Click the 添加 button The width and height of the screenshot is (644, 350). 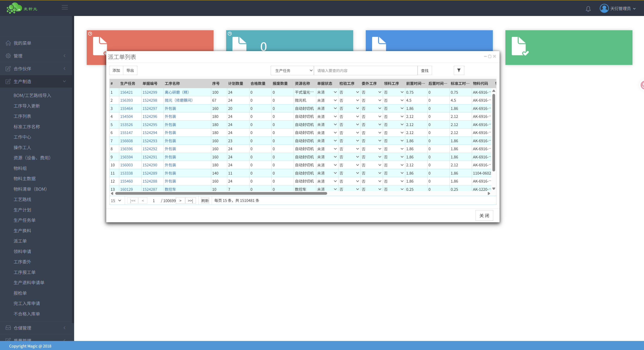[116, 70]
